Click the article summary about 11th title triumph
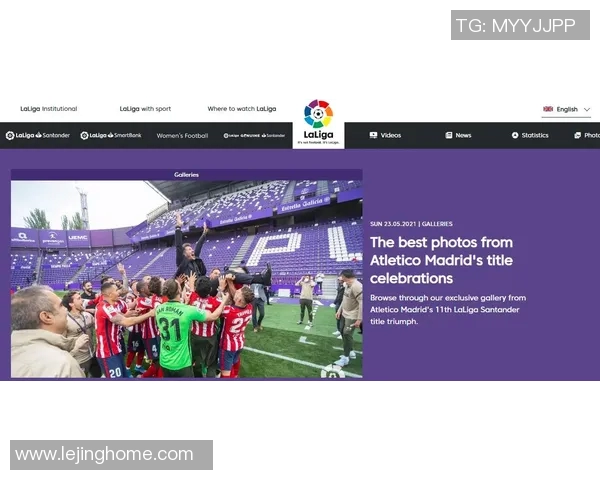Image resolution: width=600 pixels, height=480 pixels. click(x=448, y=309)
